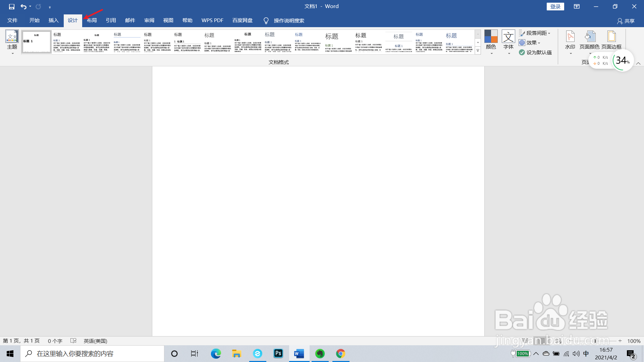Click the 34% performance widget circle
Screen dimensions: 644x362
[623, 60]
